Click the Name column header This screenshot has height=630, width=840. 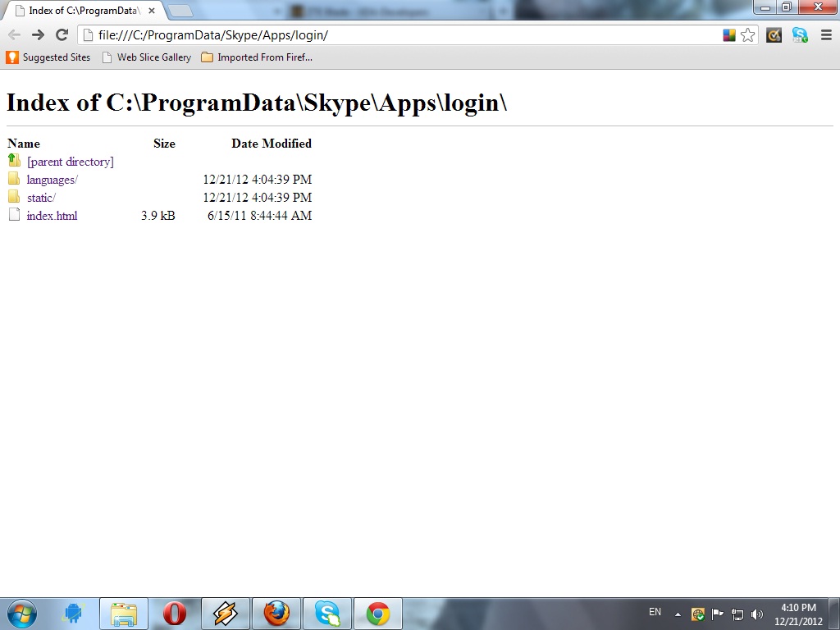click(24, 144)
